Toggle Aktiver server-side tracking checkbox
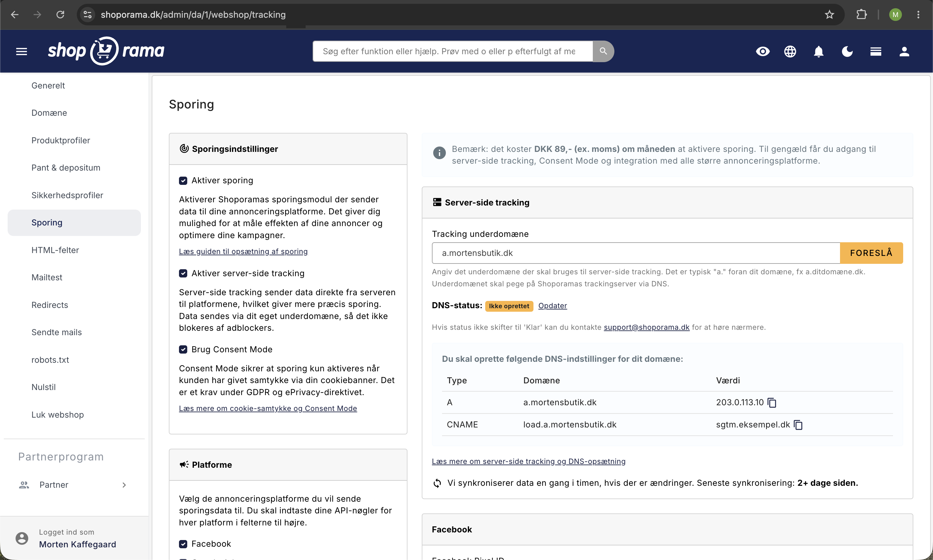Viewport: 933px width, 560px height. coord(183,273)
